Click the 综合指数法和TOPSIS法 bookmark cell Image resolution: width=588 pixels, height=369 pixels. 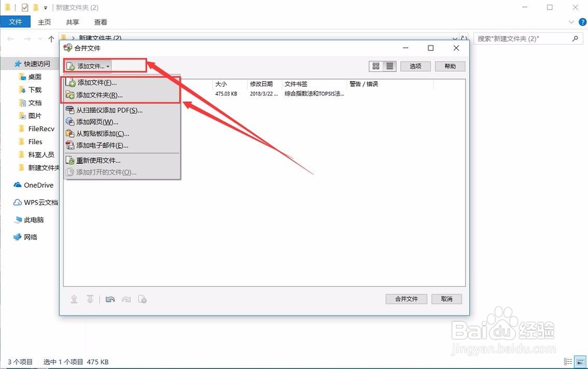[x=314, y=94]
